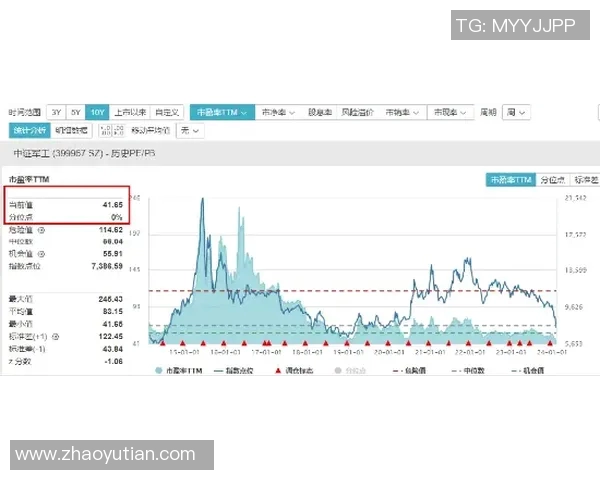Image resolution: width=600 pixels, height=480 pixels.
Task: Switch chart to 分位点 view
Action: point(553,180)
